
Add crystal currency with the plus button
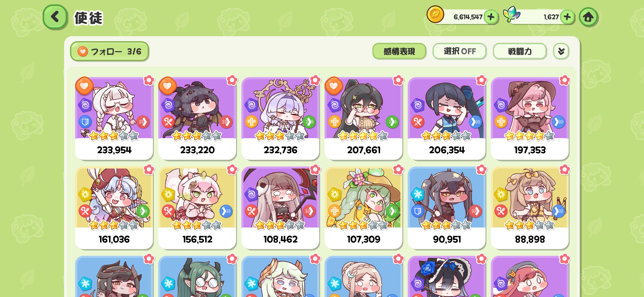[x=567, y=17]
